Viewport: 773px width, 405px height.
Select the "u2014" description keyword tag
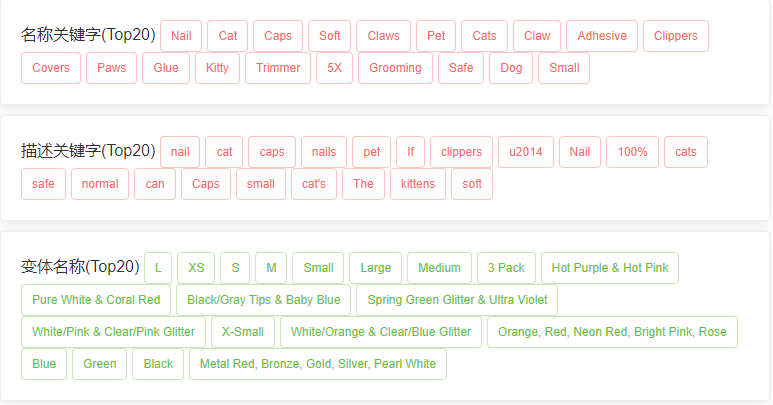tap(526, 152)
